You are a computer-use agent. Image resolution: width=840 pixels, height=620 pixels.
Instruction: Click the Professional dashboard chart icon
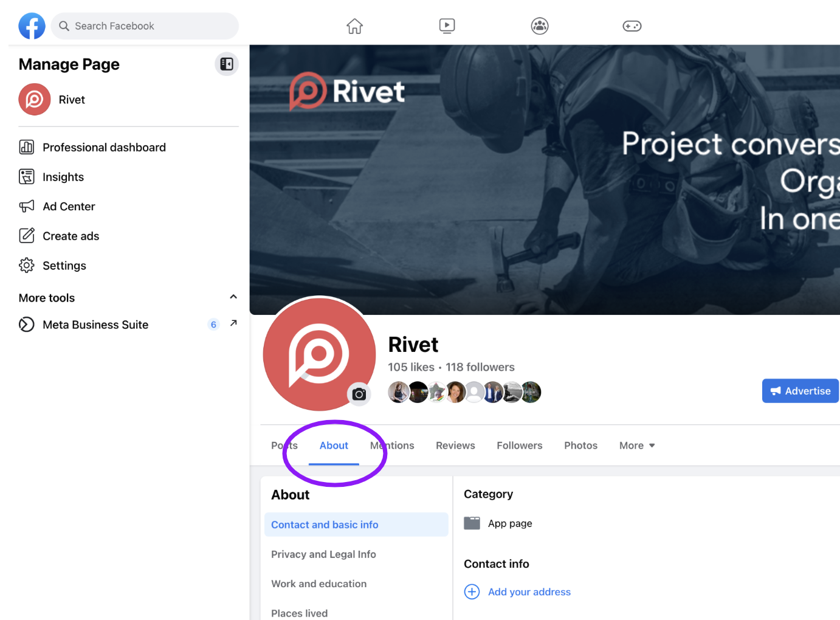coord(27,147)
